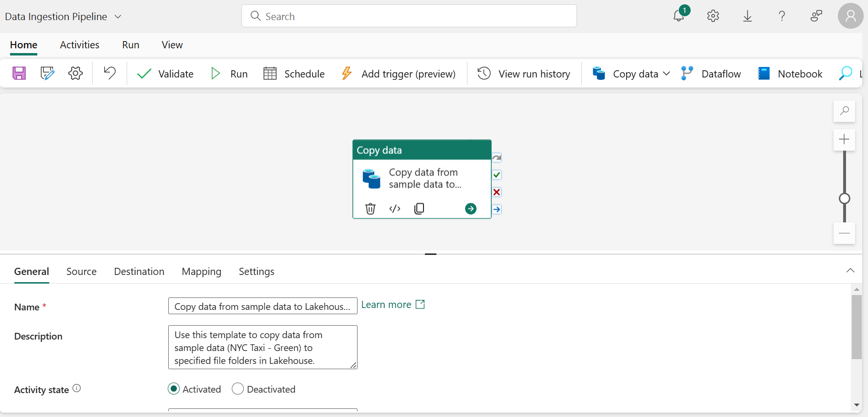Select the On skip output connector

pyautogui.click(x=497, y=158)
